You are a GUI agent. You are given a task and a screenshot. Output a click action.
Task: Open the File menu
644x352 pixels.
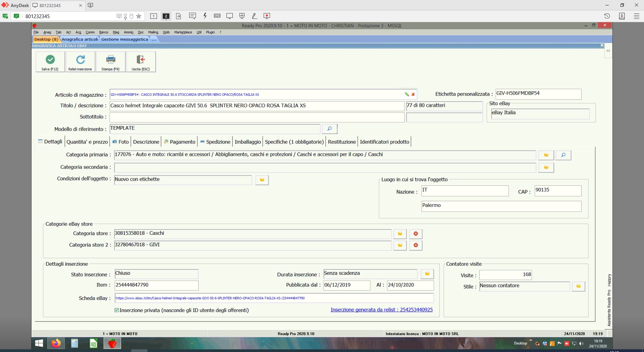[x=36, y=32]
